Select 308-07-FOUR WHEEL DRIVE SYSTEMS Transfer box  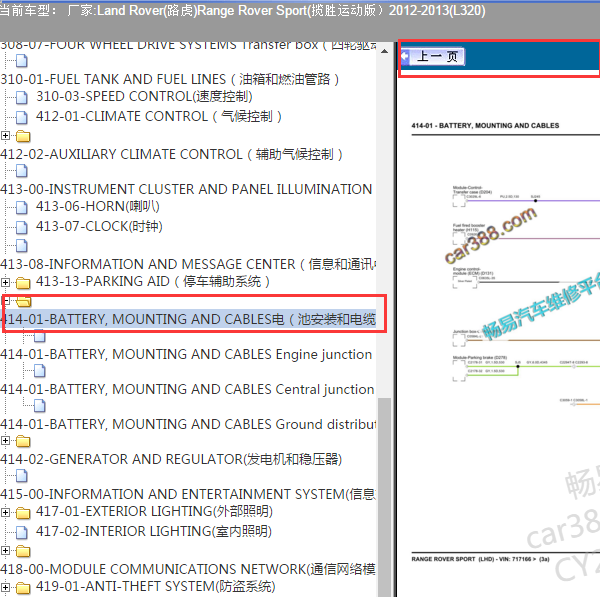[188, 45]
